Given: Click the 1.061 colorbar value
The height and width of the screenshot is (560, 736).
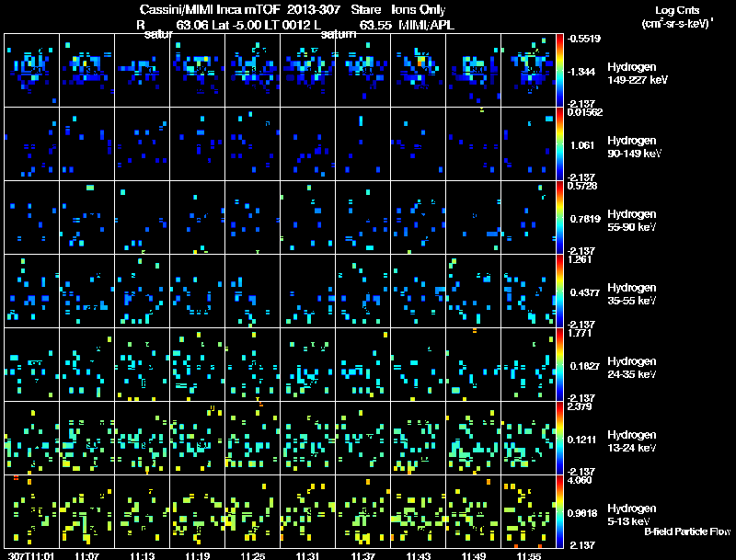Looking at the screenshot, I should point(582,145).
